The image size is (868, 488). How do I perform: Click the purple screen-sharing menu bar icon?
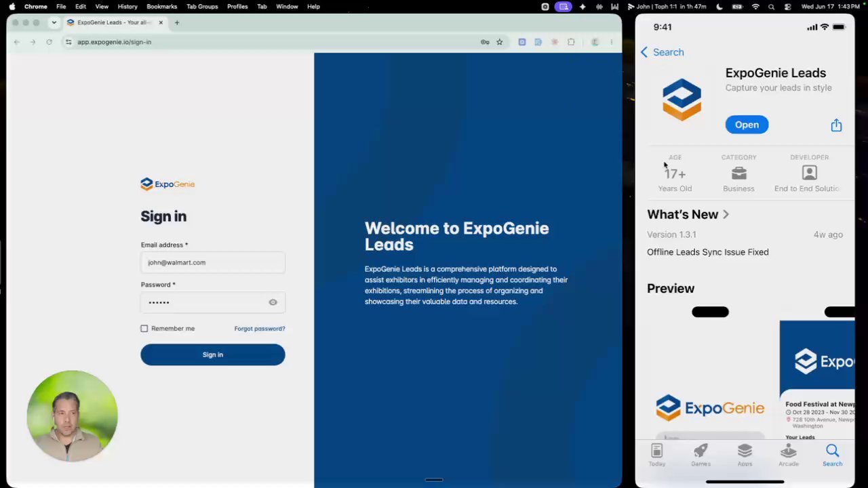pyautogui.click(x=564, y=7)
